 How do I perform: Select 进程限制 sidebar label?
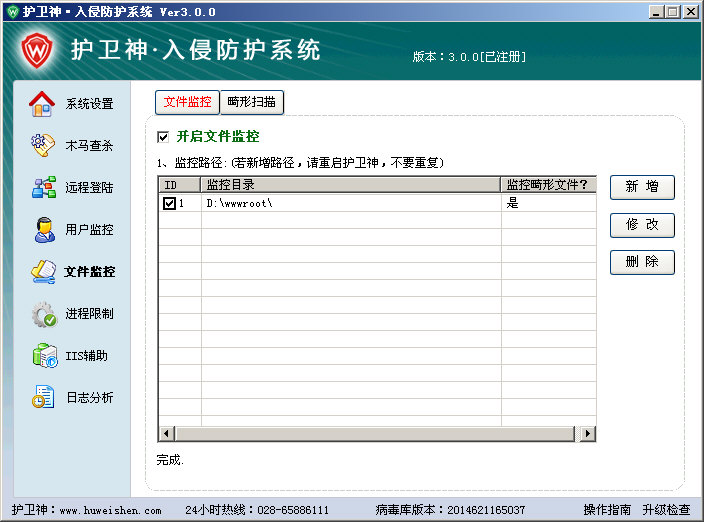89,314
